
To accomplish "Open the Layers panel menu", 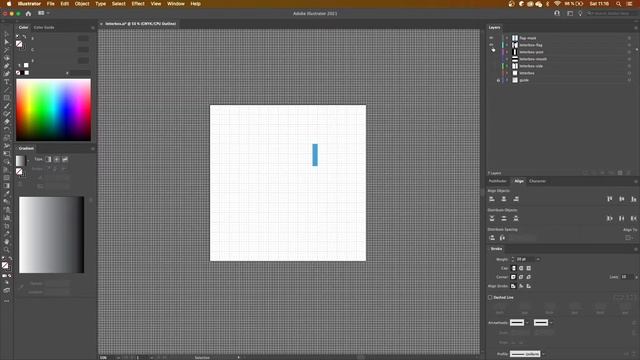I will tap(636, 28).
